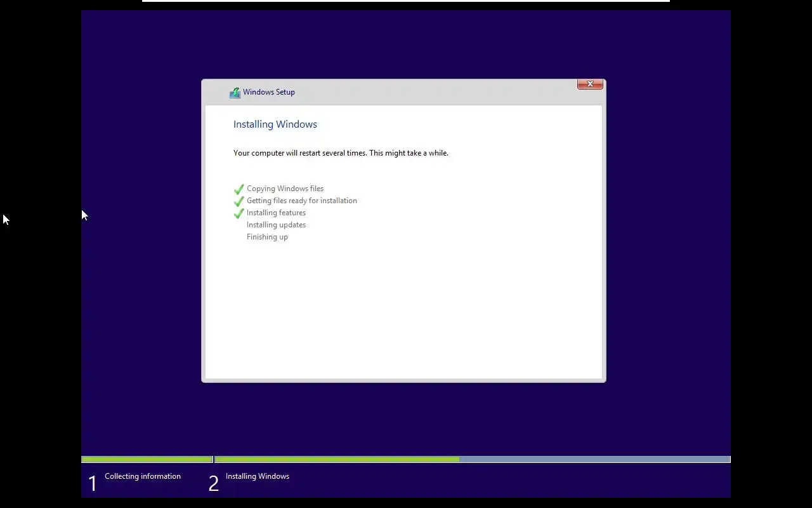Screen dimensions: 812x508
Task: Click the 'Windows Setup' title text
Action: coord(269,92)
